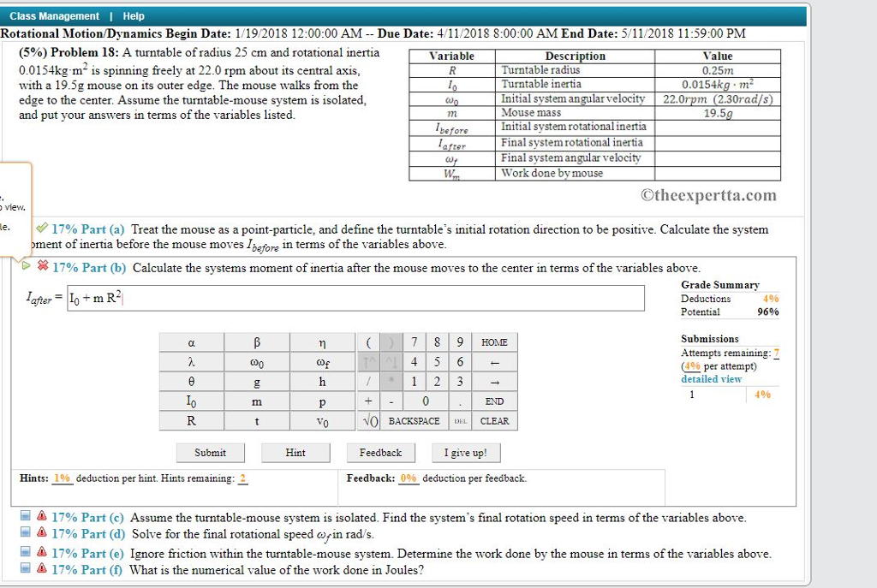877x588 pixels.
Task: Open the detailed view link
Action: tap(711, 379)
